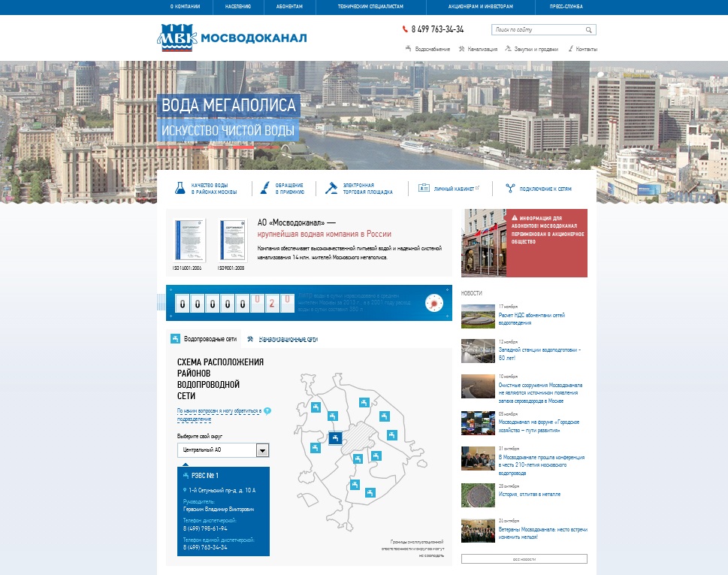Click the tools icon on «Канализационные сети» tab
This screenshot has width=728, height=575.
tap(250, 338)
